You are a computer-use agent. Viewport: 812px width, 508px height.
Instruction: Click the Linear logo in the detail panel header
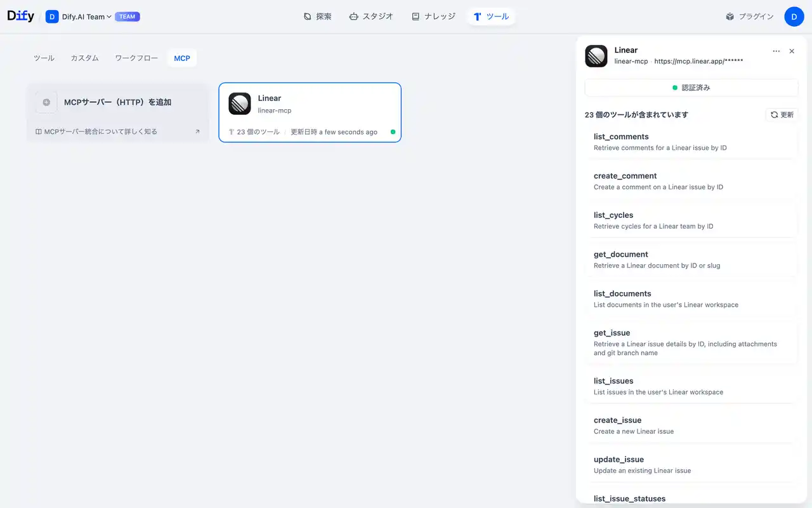click(x=596, y=56)
